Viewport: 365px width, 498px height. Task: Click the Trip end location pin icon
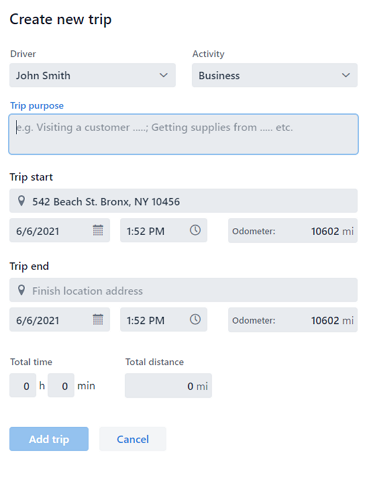[21, 290]
